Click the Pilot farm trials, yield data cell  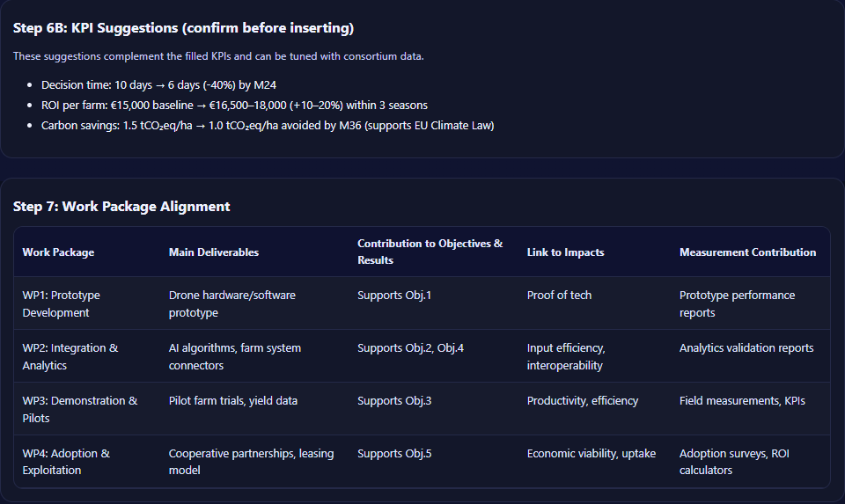click(x=233, y=401)
